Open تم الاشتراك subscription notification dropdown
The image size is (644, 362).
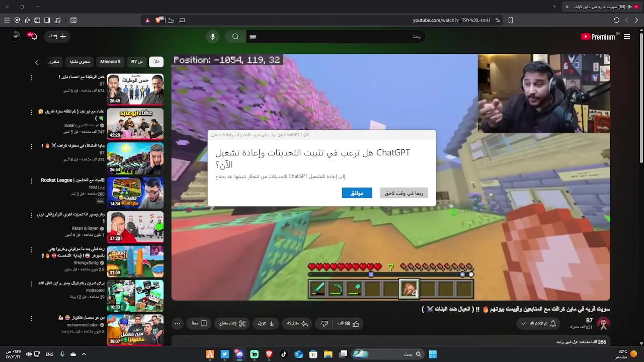click(538, 323)
